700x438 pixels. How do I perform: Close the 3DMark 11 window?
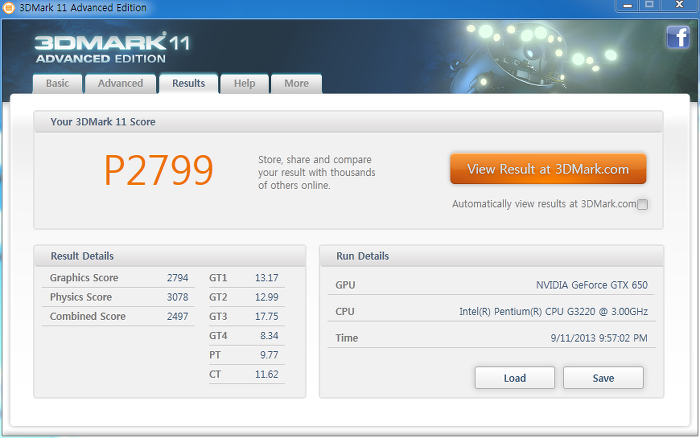tap(679, 5)
